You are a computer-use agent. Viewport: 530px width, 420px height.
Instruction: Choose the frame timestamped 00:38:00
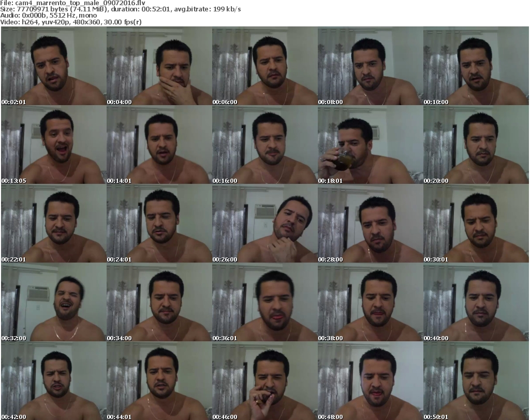(370, 302)
